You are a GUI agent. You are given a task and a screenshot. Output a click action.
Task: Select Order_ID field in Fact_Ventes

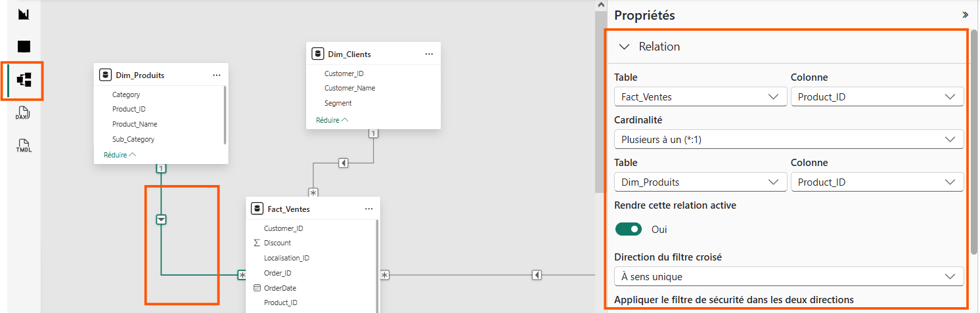278,273
